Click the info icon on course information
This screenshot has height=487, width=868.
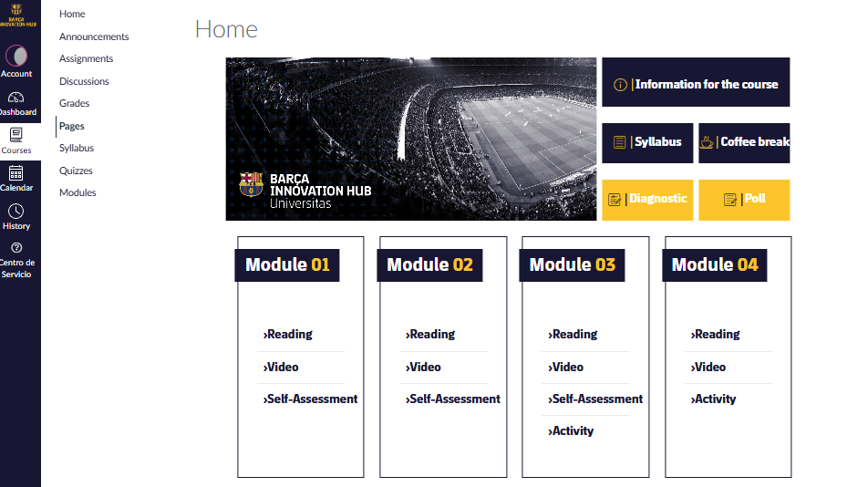coord(620,85)
